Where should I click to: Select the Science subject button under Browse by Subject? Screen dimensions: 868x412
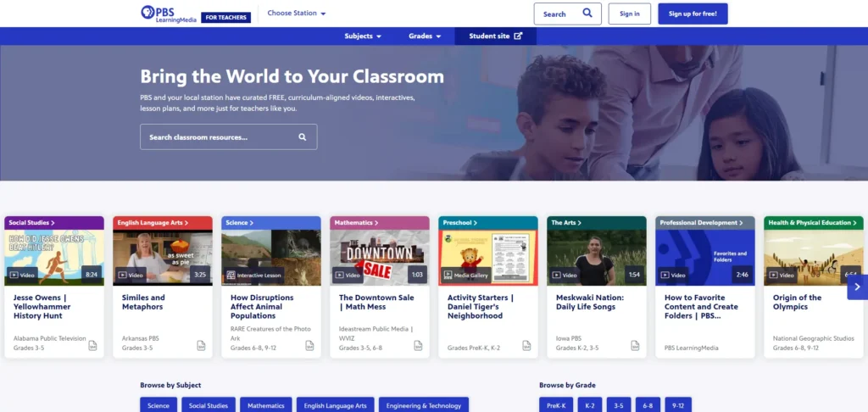point(159,405)
